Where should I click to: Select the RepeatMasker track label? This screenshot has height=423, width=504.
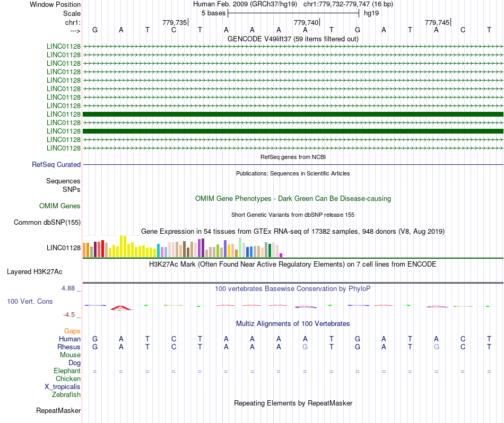58,411
